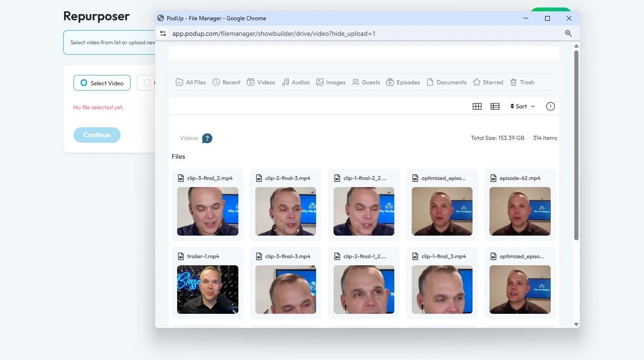
Task: Click file icon next to clip-2-final-3.mp4
Action: [x=259, y=178]
